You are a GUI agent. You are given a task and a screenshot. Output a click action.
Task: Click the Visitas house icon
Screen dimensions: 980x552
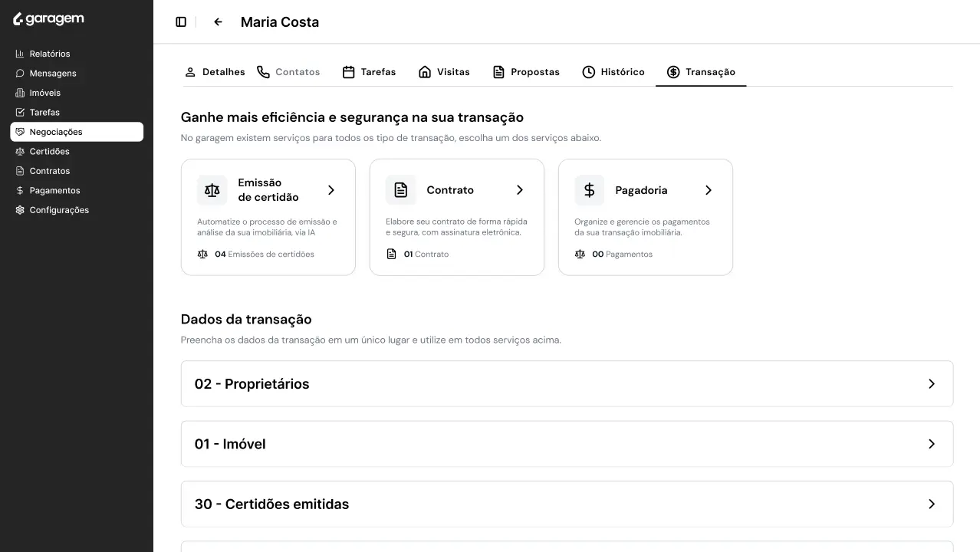point(425,72)
